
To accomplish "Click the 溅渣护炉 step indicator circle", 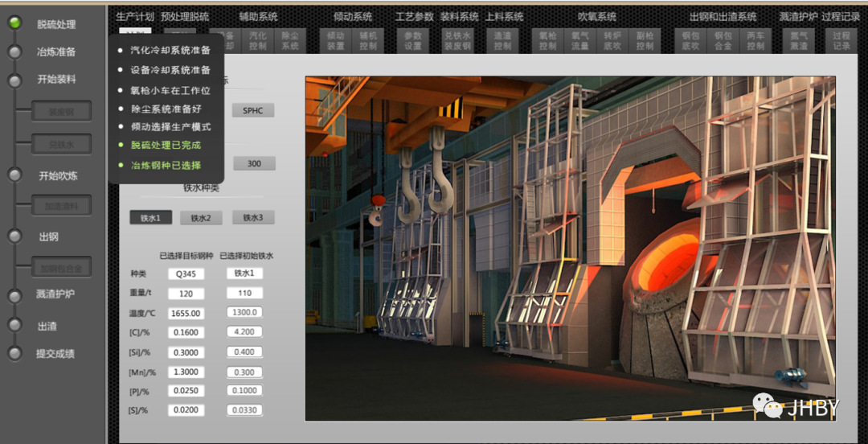I will 14,295.
